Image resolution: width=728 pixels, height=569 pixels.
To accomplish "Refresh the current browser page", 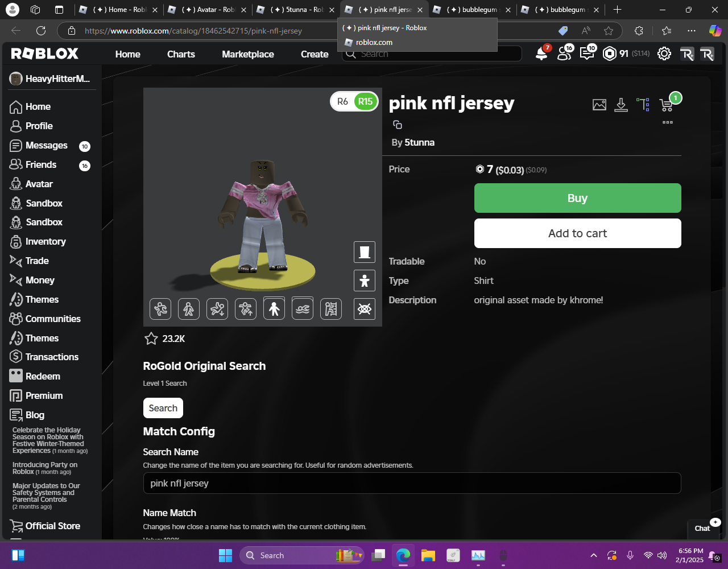I will point(41,31).
